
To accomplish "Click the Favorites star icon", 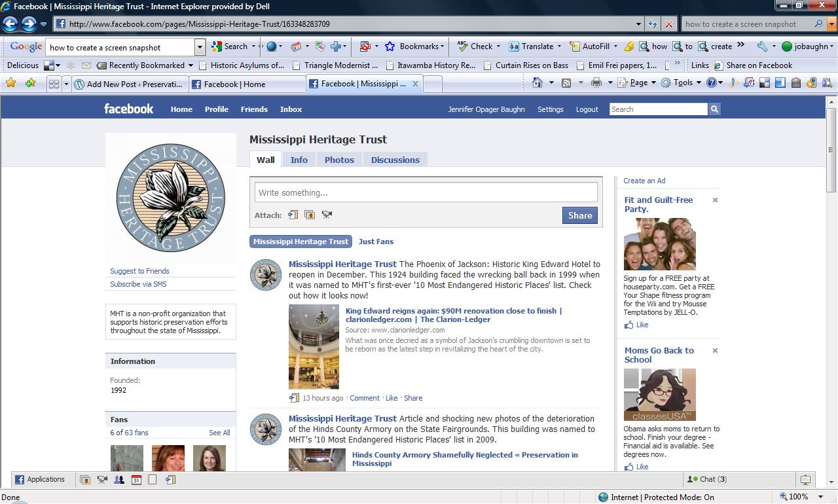I will (x=11, y=83).
